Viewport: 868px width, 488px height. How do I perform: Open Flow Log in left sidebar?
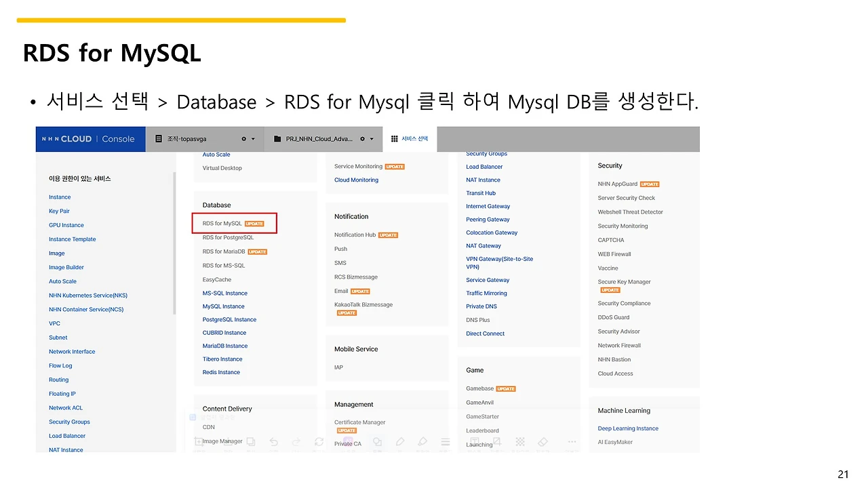point(60,366)
